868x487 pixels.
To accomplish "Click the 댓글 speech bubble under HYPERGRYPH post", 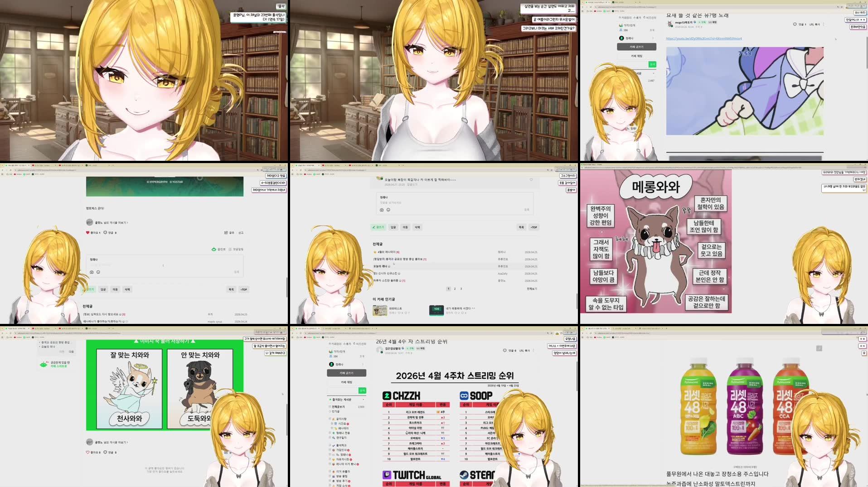I will 105,232.
